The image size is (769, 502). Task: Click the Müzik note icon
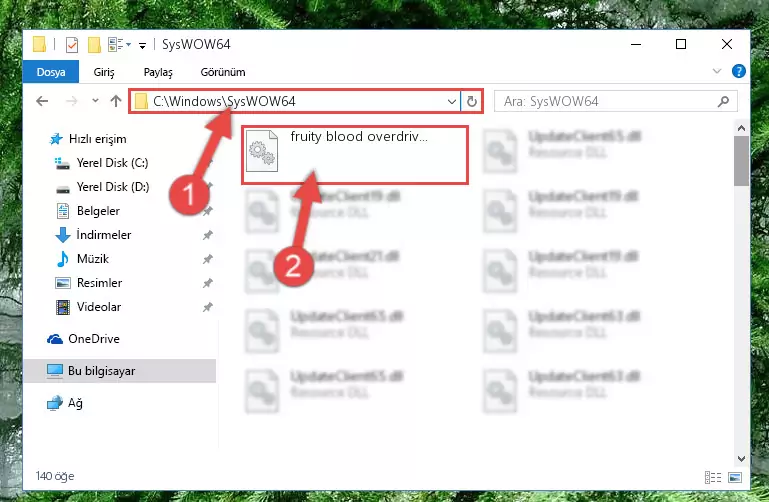63,259
